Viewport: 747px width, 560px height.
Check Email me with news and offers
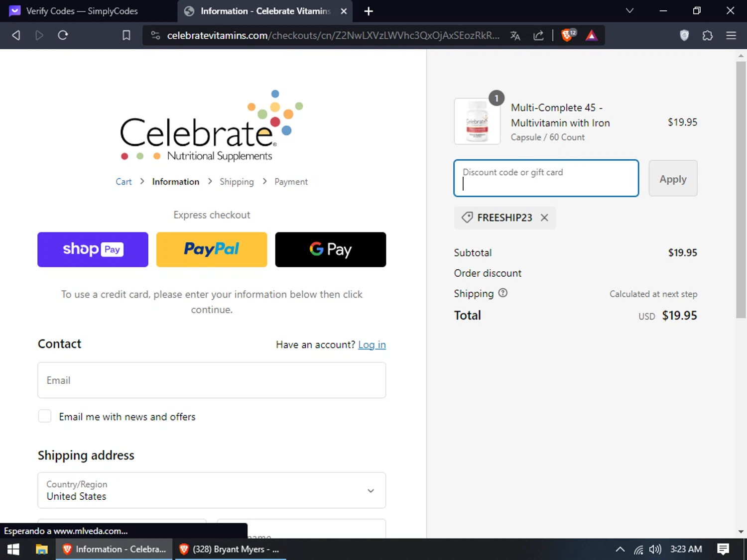[x=45, y=416]
